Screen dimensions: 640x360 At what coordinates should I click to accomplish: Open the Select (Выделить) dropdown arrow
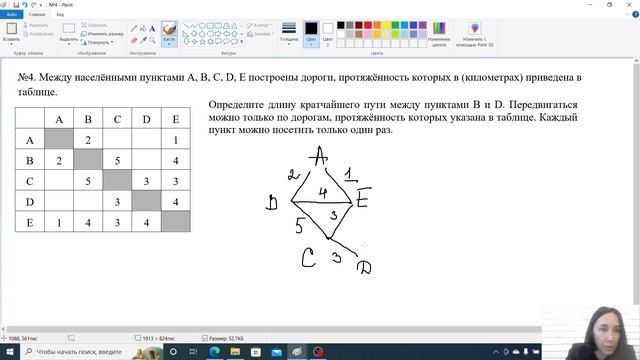(x=69, y=44)
